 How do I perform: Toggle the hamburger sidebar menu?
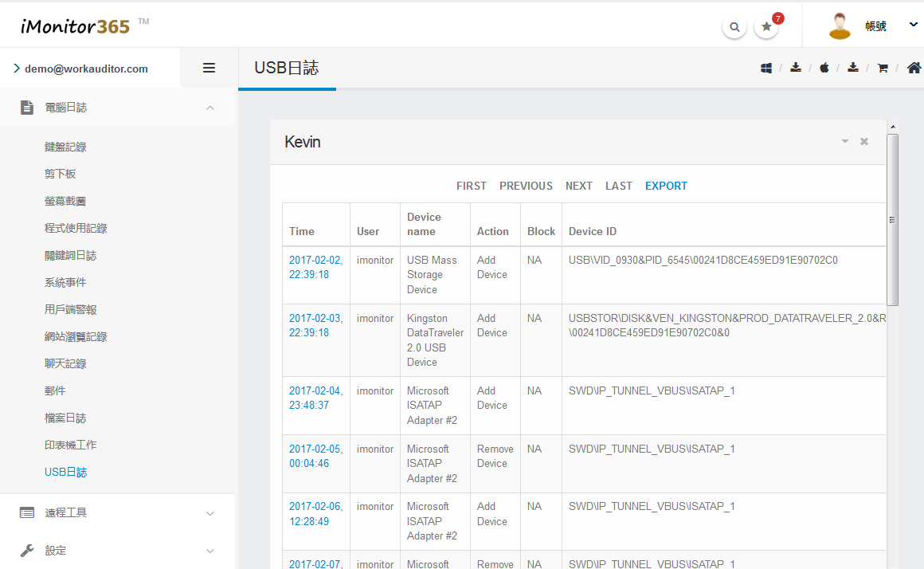pyautogui.click(x=209, y=69)
